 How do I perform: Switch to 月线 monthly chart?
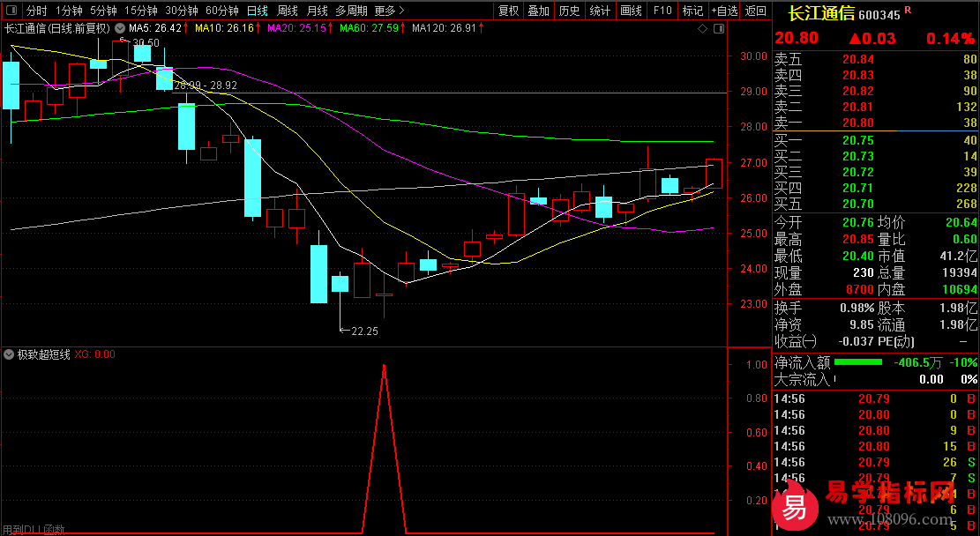point(317,11)
